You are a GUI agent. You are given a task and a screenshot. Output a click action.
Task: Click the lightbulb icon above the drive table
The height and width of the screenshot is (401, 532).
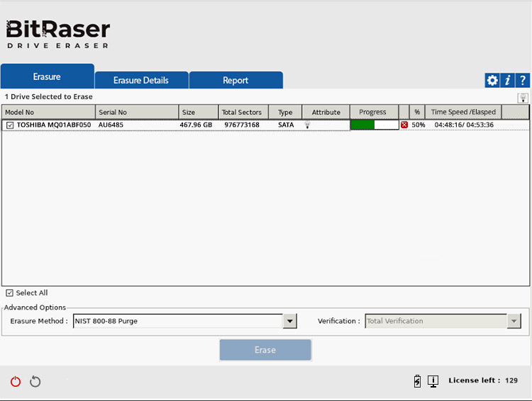[523, 98]
